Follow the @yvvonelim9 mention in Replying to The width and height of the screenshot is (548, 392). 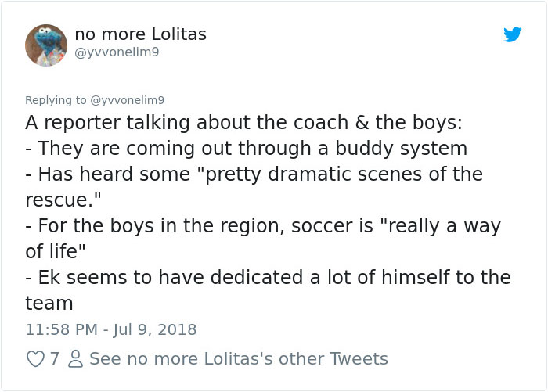[128, 100]
